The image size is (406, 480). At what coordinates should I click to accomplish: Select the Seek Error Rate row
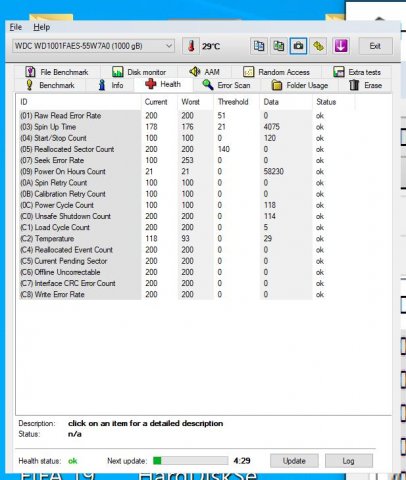pos(187,160)
